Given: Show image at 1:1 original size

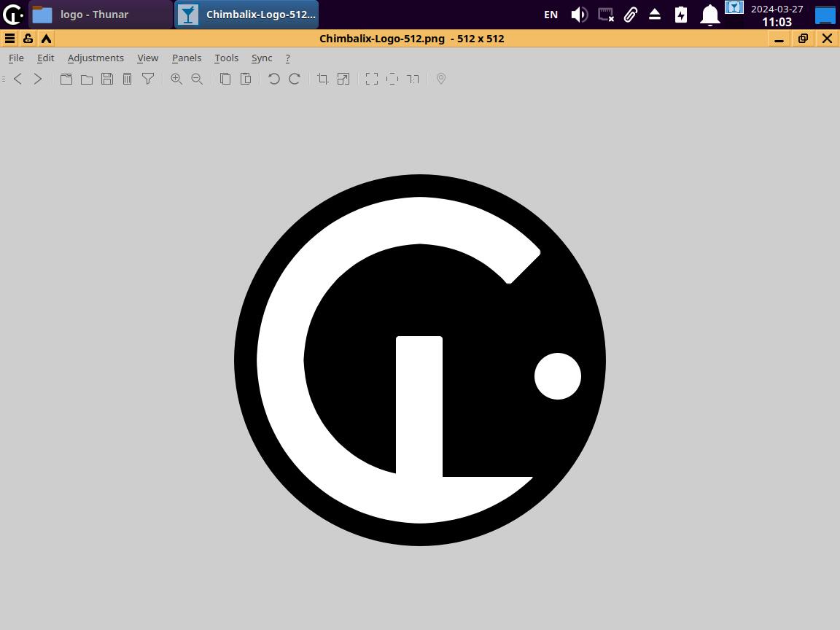Looking at the screenshot, I should point(413,79).
